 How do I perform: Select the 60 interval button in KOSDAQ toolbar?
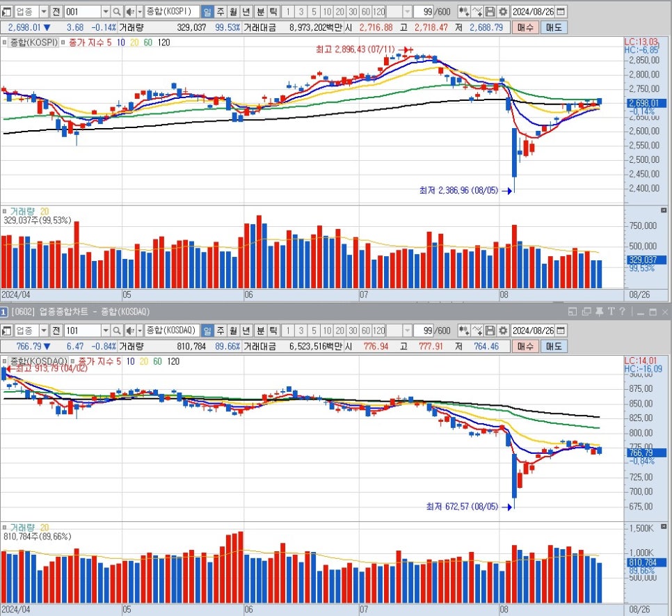(366, 331)
